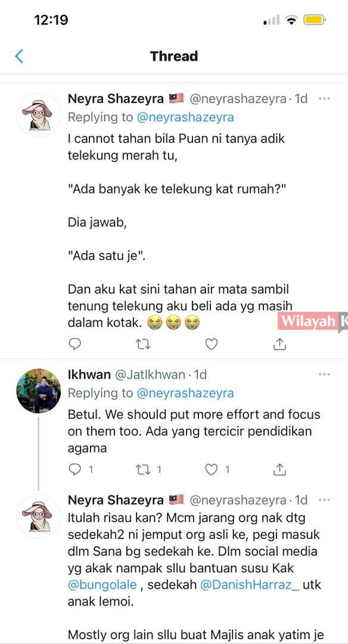This screenshot has width=348, height=644.
Task: Open the @DanishHarraz_ mention link
Action: (x=250, y=585)
